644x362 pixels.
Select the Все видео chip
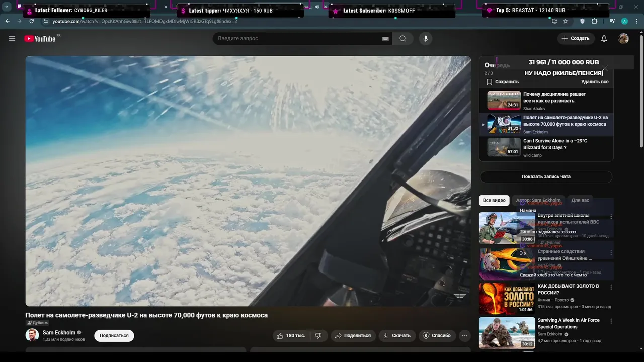click(494, 200)
